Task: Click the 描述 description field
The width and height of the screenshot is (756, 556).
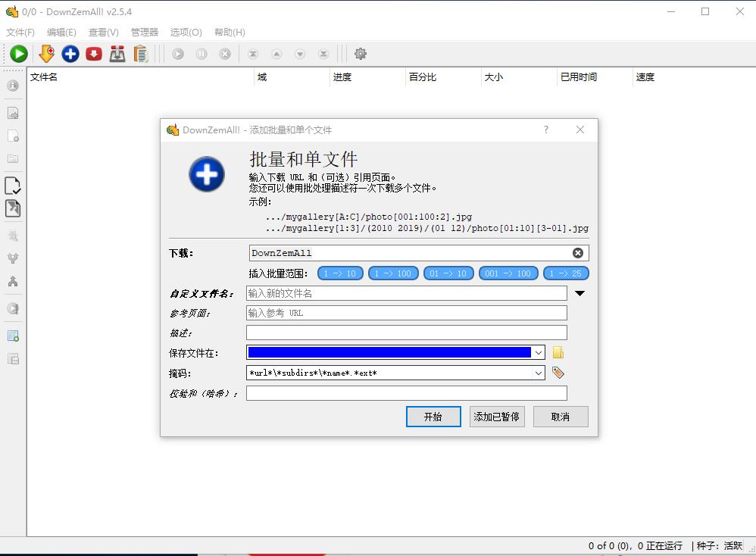Action: tap(407, 333)
